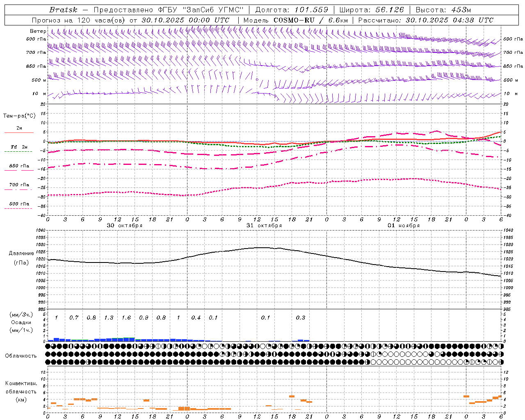Image resolution: width=525 pixels, height=420 pixels.
Task: Click the '(гПа)' pressure unit label
Action: (21, 263)
